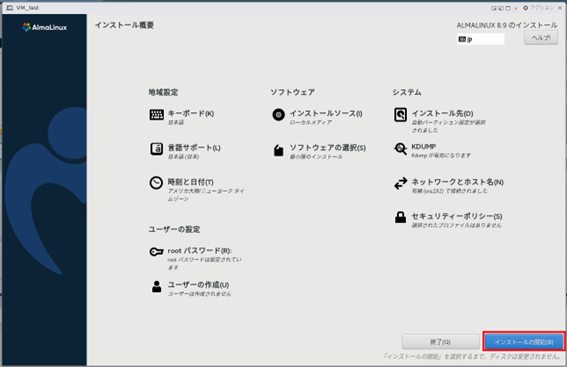Open Installation Source disc icon
This screenshot has width=567, height=367.
pyautogui.click(x=278, y=115)
